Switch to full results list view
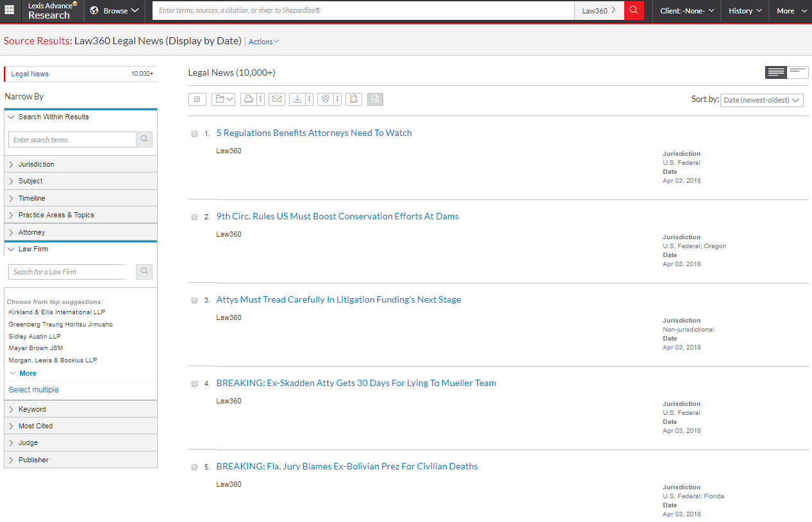This screenshot has width=812, height=522. [775, 72]
